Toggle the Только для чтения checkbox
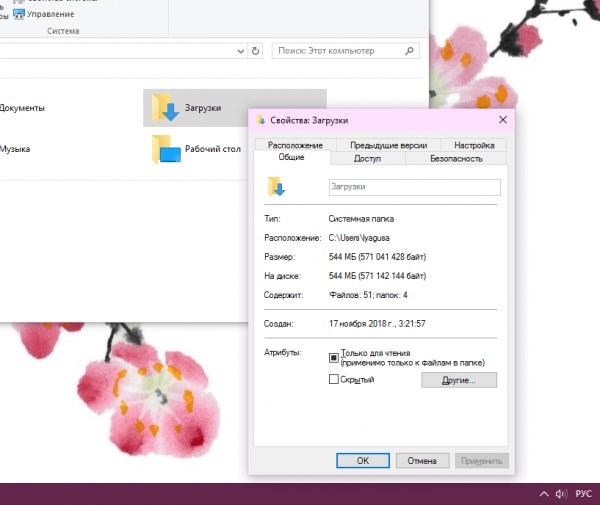Viewport: 600px width, 505px height. pyautogui.click(x=334, y=358)
